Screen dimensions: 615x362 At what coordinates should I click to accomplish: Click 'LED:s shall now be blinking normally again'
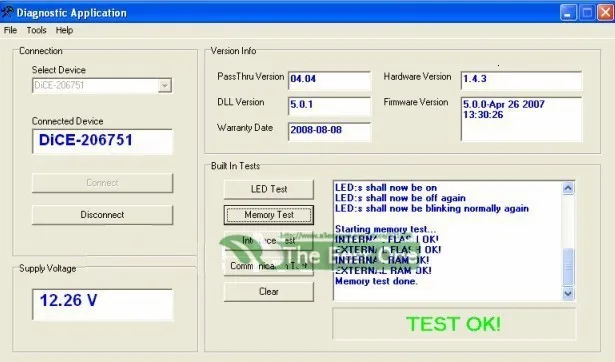click(432, 209)
